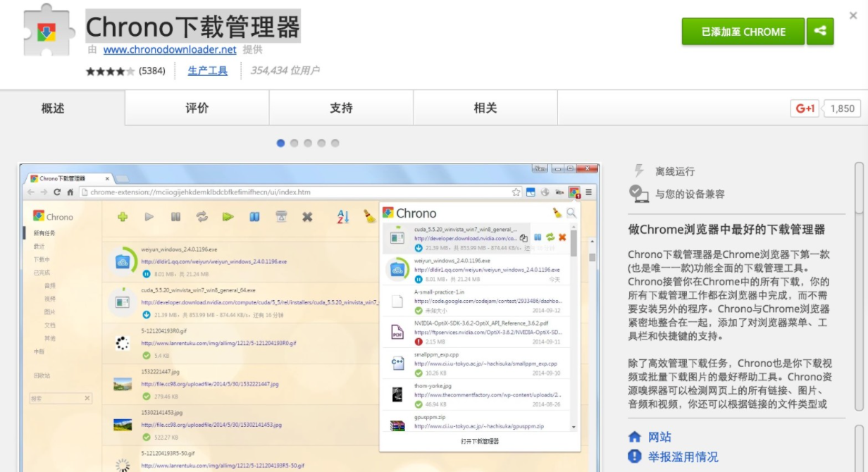Click the share icon button beside the green button
This screenshot has height=472, width=868.
click(x=820, y=32)
